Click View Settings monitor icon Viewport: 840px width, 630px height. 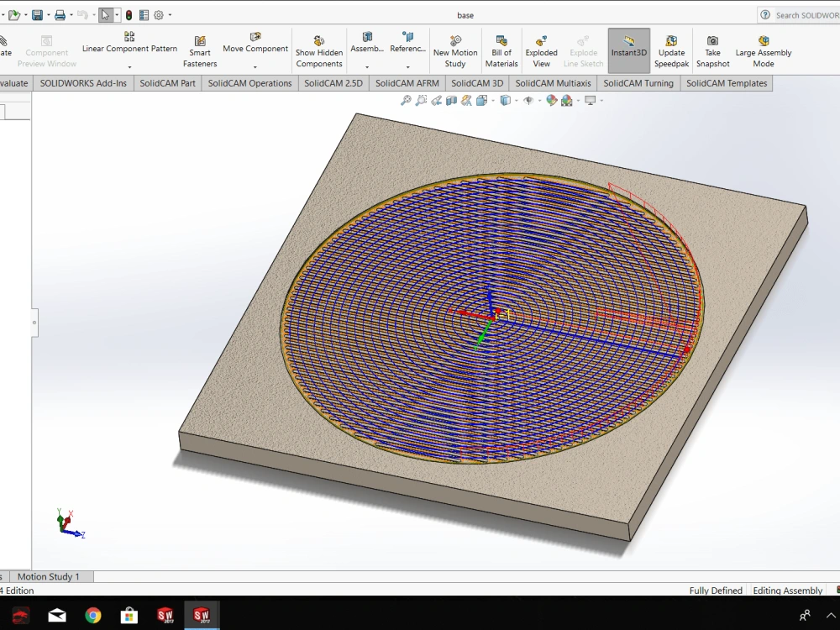pyautogui.click(x=590, y=100)
